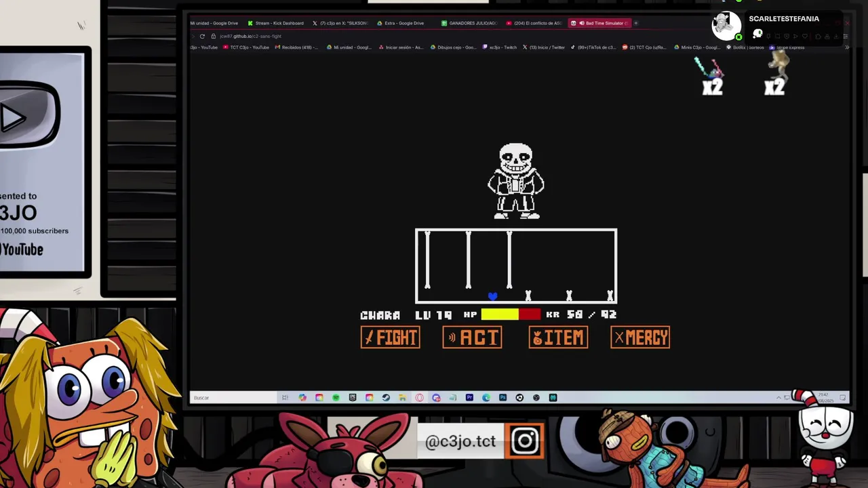Click the Sans skeleton character

tap(516, 181)
